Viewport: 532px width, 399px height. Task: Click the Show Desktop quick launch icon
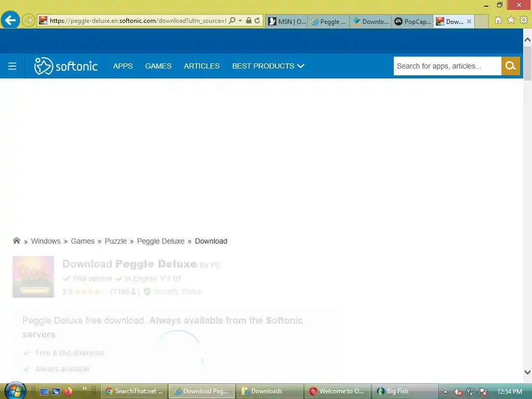(44, 392)
